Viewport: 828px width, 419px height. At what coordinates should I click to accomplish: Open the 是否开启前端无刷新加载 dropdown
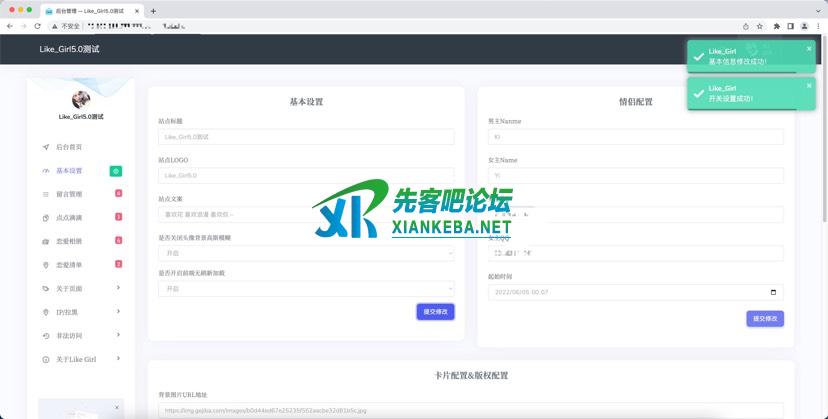click(x=306, y=288)
